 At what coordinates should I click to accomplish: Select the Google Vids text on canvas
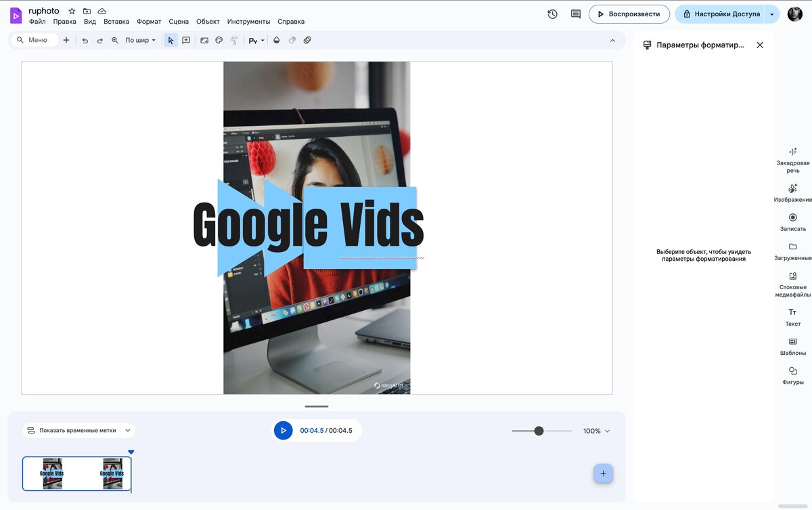pyautogui.click(x=308, y=226)
